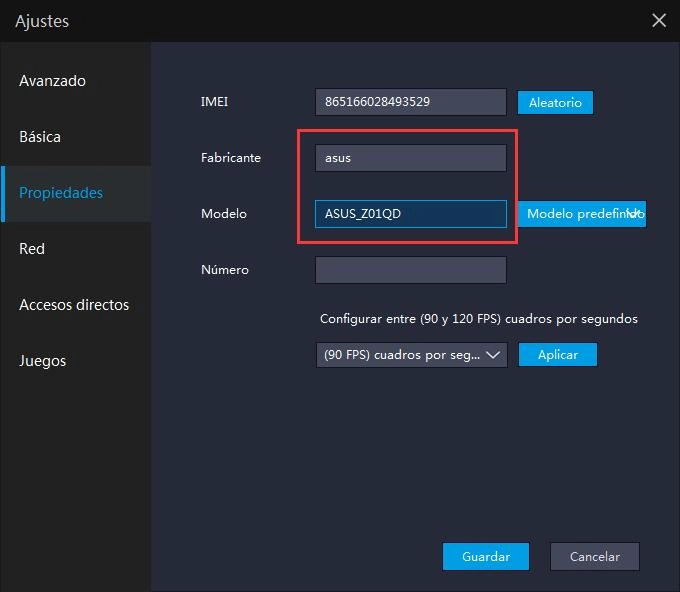Close the Ajustes window with the X

658,20
